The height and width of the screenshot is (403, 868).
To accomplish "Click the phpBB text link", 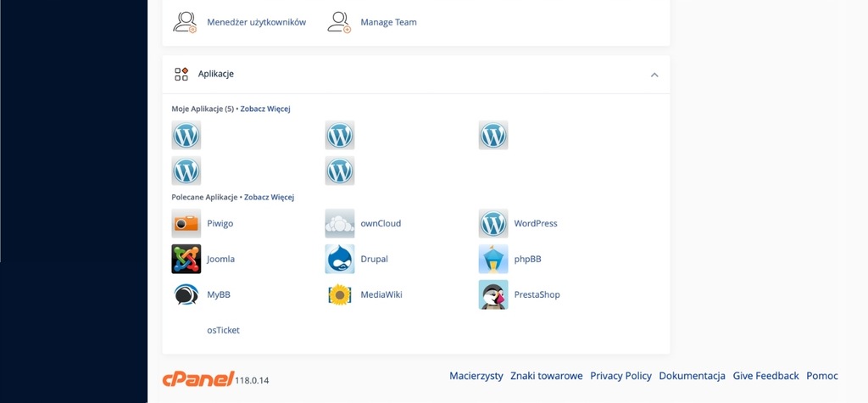I will (527, 259).
